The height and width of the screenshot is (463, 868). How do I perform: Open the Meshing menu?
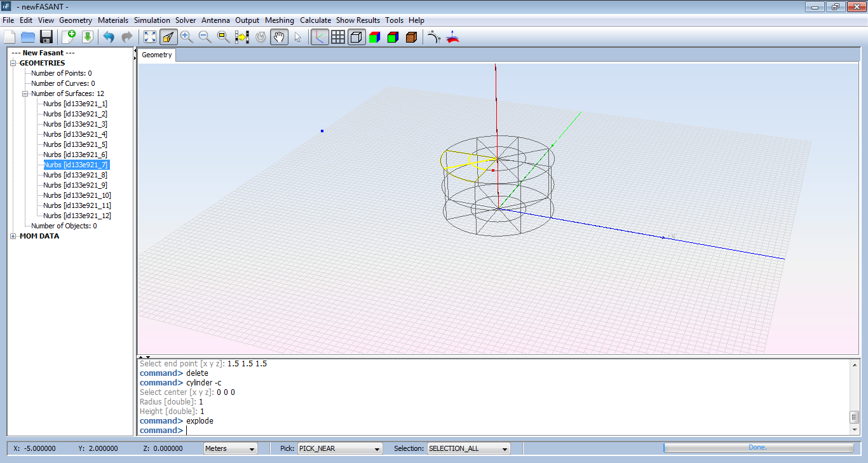[x=280, y=20]
